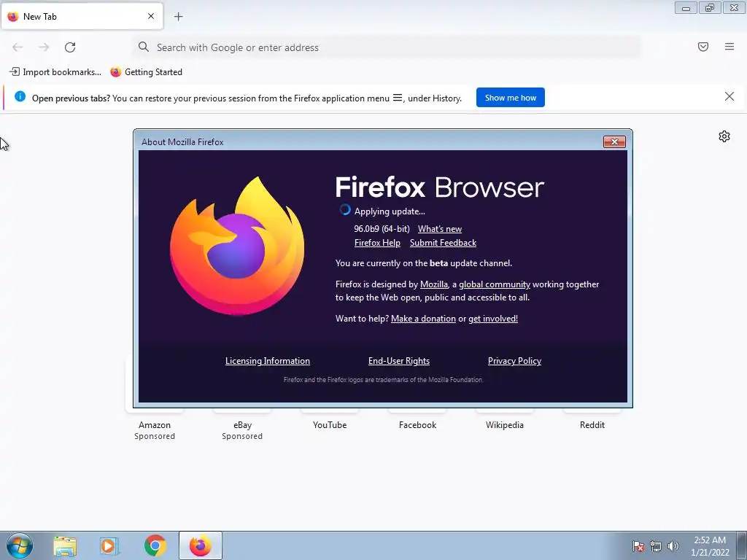Restore down the Firefox window
The image size is (747, 560).
pos(710,7)
